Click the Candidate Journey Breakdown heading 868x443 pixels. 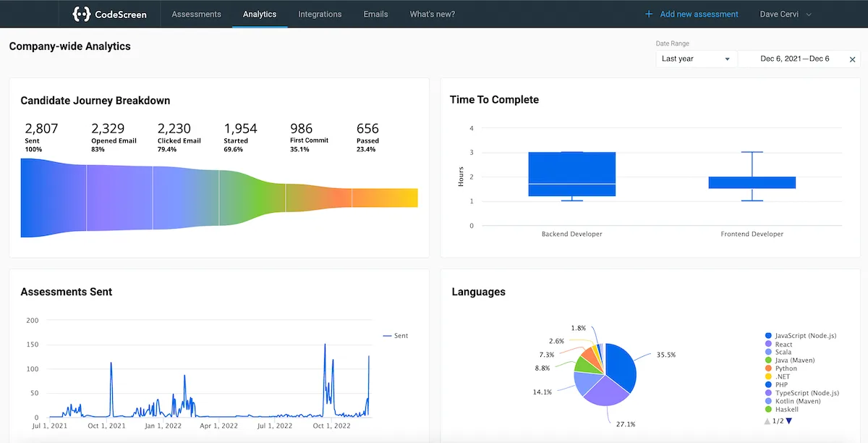(x=95, y=101)
